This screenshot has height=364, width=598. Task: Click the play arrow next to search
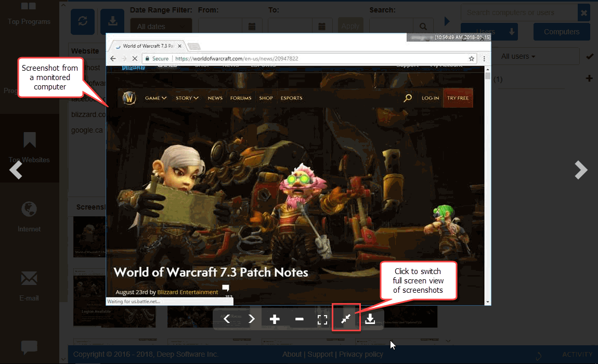coord(447,21)
